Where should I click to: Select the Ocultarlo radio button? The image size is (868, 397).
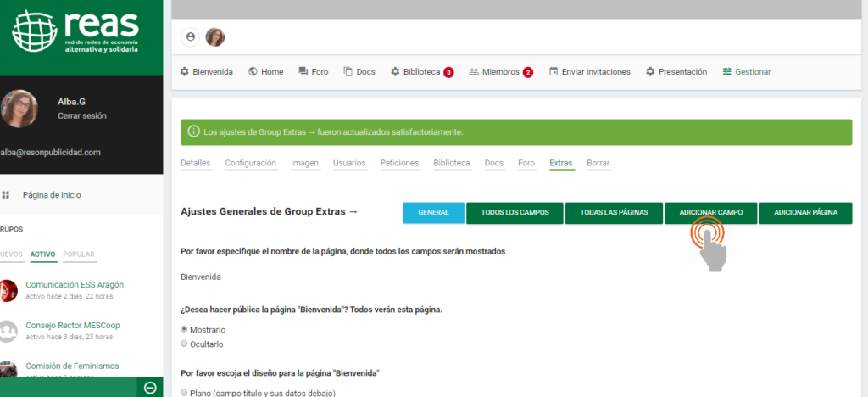coord(185,344)
